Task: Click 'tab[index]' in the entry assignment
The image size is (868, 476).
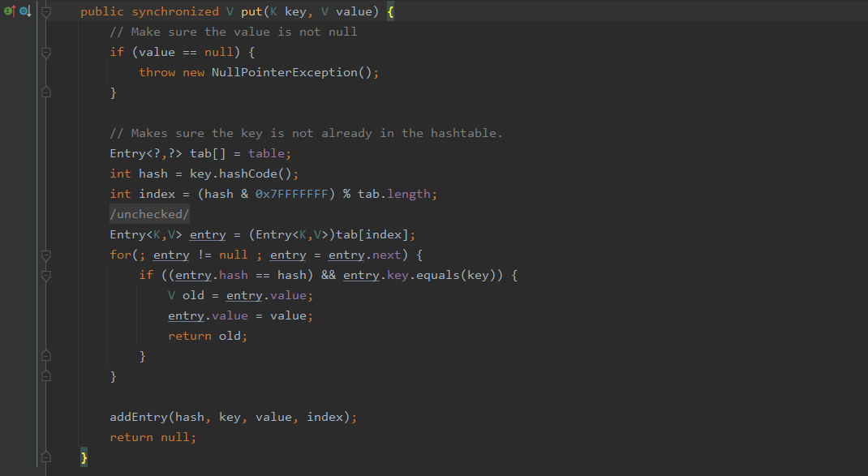Action: point(372,234)
